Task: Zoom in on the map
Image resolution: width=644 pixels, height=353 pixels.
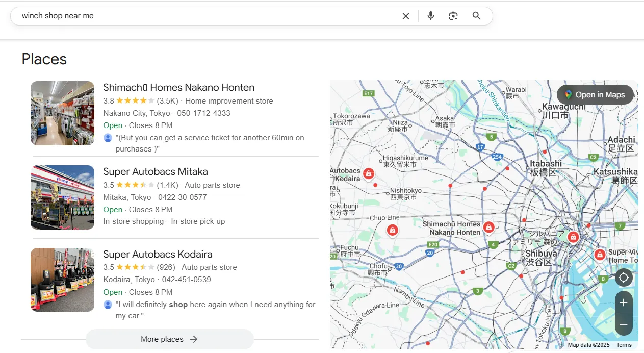Action: (x=624, y=302)
